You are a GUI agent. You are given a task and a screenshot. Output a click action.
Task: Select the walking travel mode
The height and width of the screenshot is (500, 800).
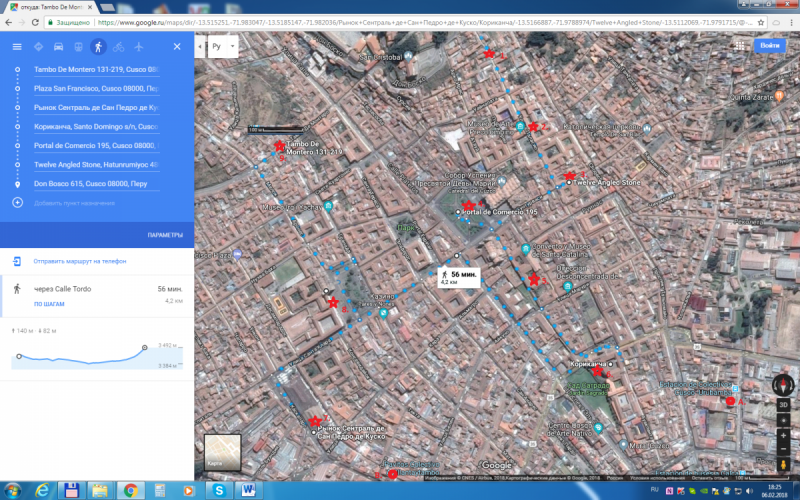pos(98,47)
